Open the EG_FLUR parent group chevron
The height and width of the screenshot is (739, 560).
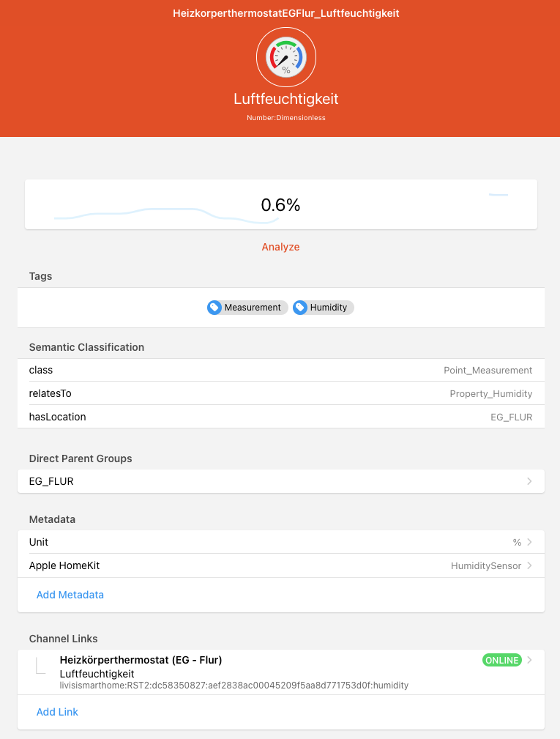tap(529, 482)
